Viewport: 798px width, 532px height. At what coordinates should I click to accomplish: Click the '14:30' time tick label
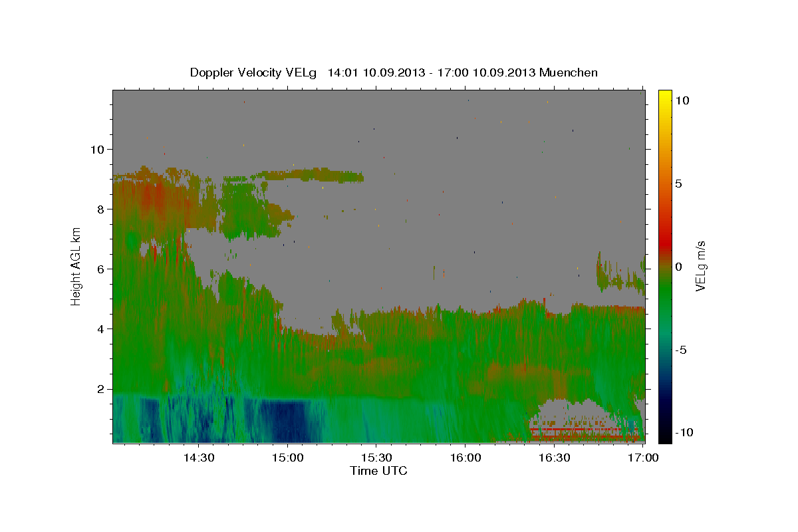point(198,458)
